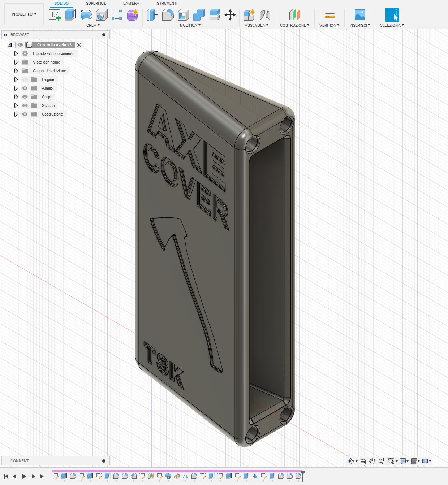Click the Offset Plane construction icon
The image size is (448, 485).
(295, 15)
